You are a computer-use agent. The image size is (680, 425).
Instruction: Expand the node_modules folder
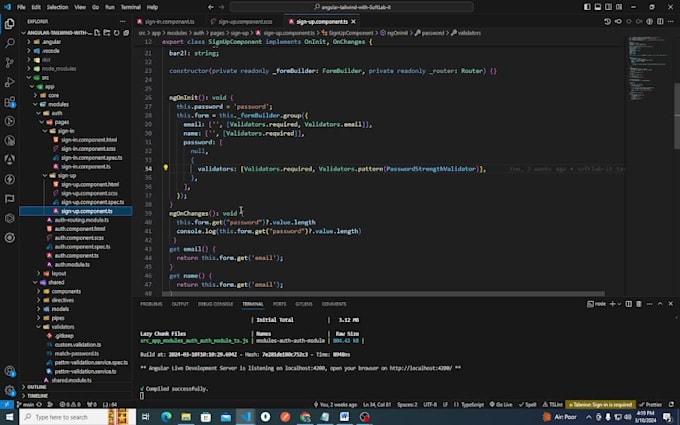29,69
